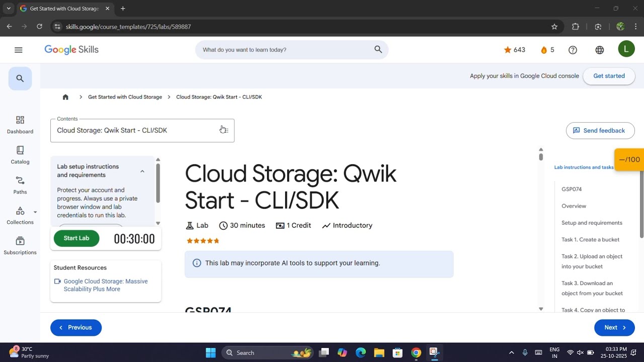Screen dimensions: 644x362
Task: Go to Dashboard in sidebar
Action: (x=20, y=125)
